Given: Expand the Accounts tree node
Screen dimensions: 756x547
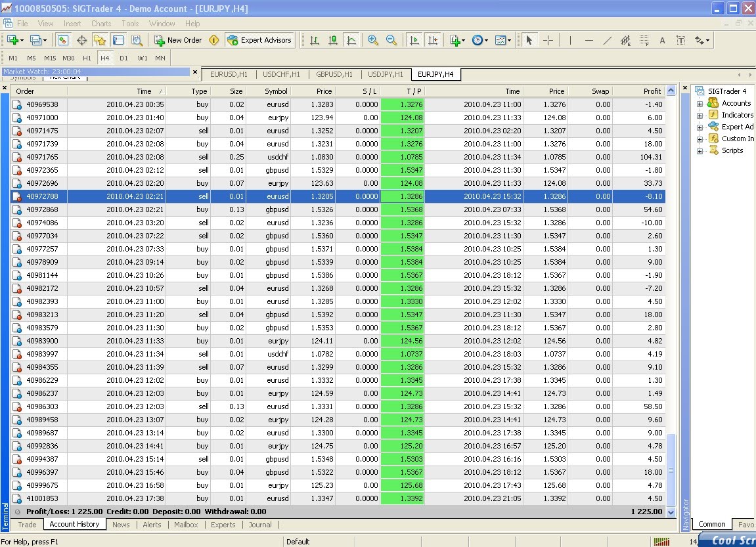Looking at the screenshot, I should [700, 104].
